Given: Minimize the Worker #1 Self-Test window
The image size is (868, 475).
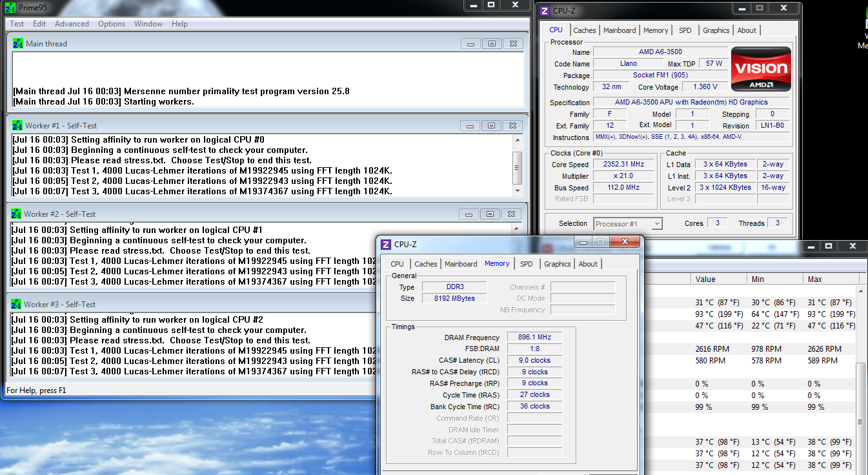Looking at the screenshot, I should (470, 125).
